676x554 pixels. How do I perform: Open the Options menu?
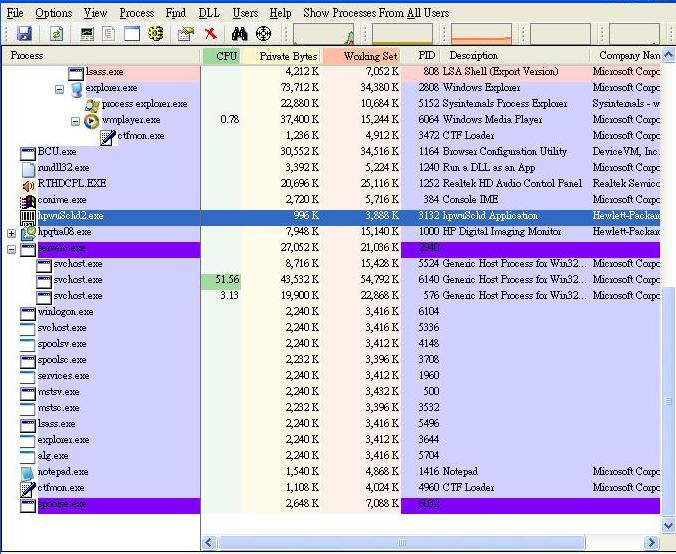click(54, 13)
